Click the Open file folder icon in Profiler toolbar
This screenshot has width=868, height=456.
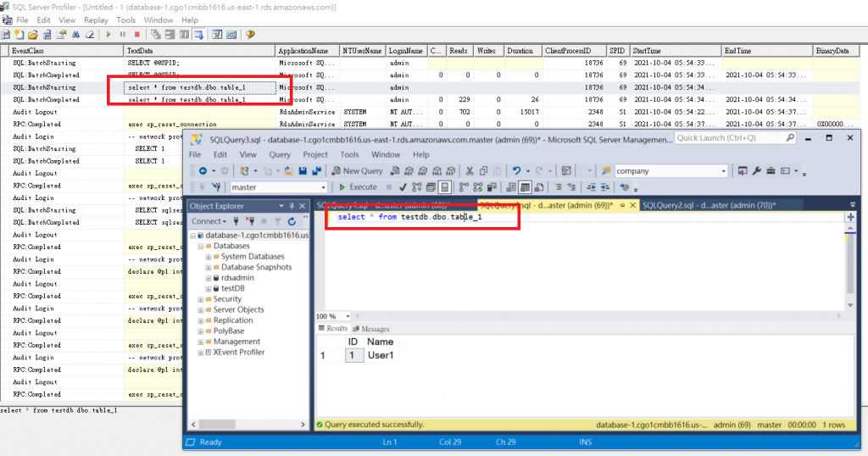tap(33, 34)
